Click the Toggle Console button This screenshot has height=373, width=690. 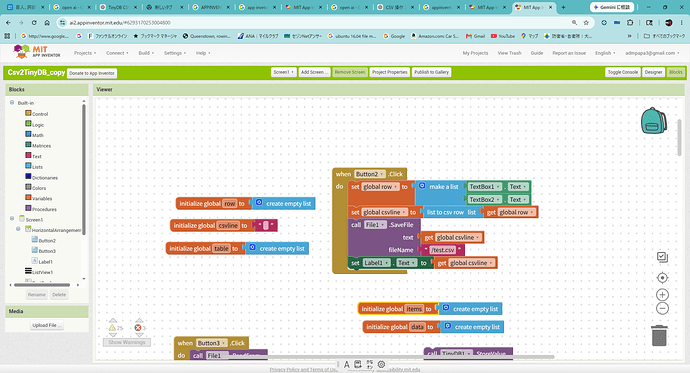pos(623,72)
